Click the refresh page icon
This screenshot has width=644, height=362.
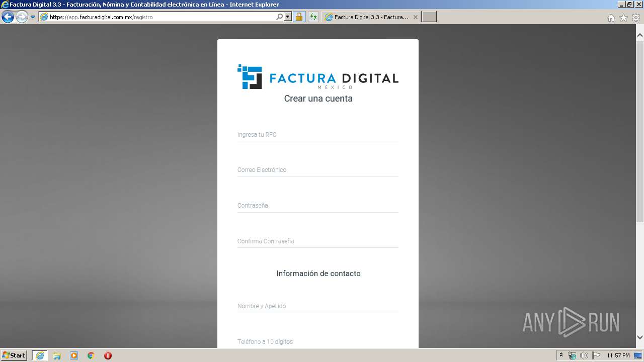[313, 17]
